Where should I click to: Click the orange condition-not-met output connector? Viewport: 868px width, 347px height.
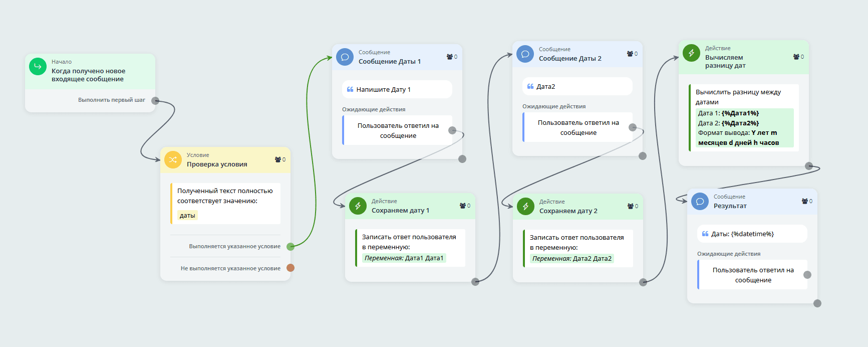coord(291,268)
